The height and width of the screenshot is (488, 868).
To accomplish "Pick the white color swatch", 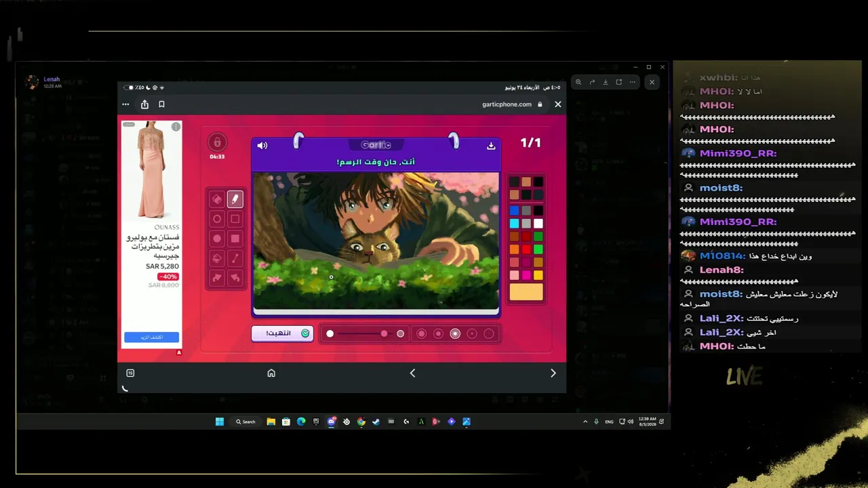I will click(x=538, y=224).
